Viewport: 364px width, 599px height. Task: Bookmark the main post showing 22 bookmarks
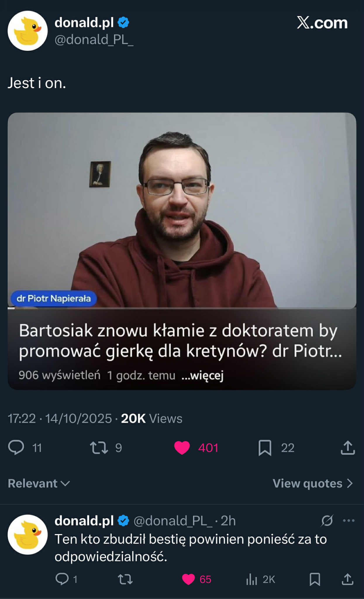click(265, 448)
